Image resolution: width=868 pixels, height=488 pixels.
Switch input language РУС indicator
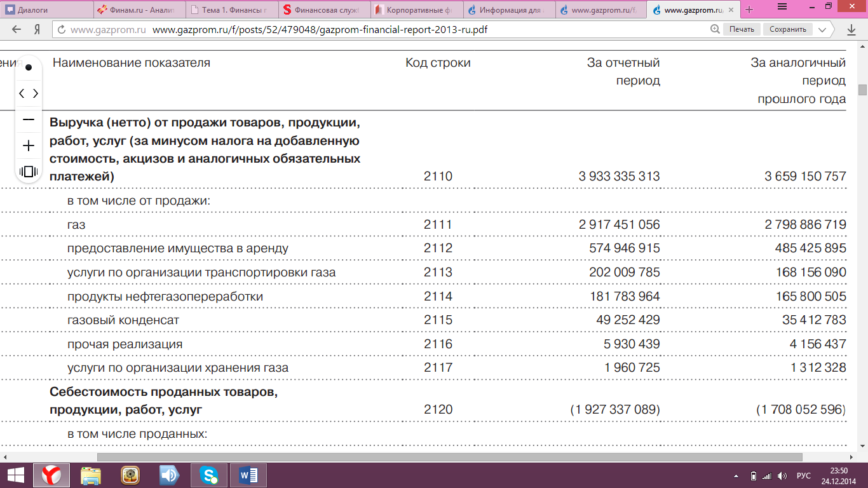click(x=804, y=476)
